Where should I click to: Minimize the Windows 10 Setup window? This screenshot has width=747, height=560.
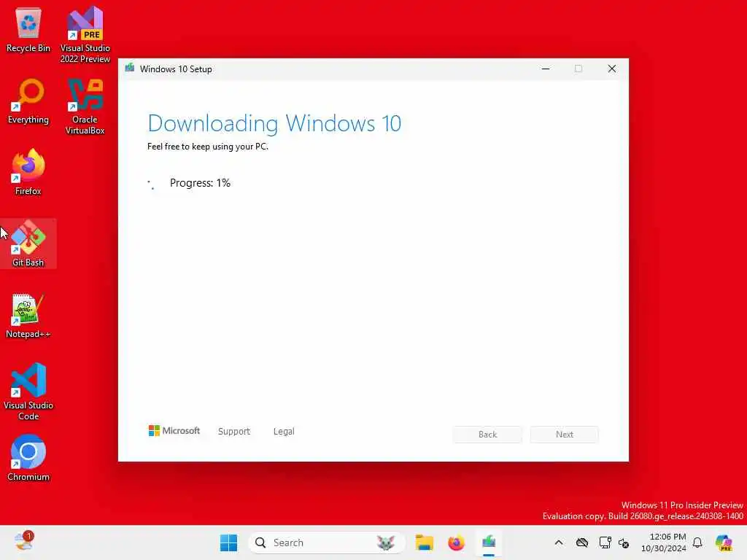(546, 69)
